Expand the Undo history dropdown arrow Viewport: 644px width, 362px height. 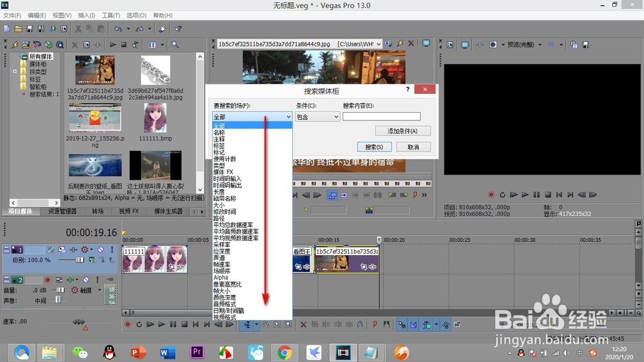tap(128, 29)
